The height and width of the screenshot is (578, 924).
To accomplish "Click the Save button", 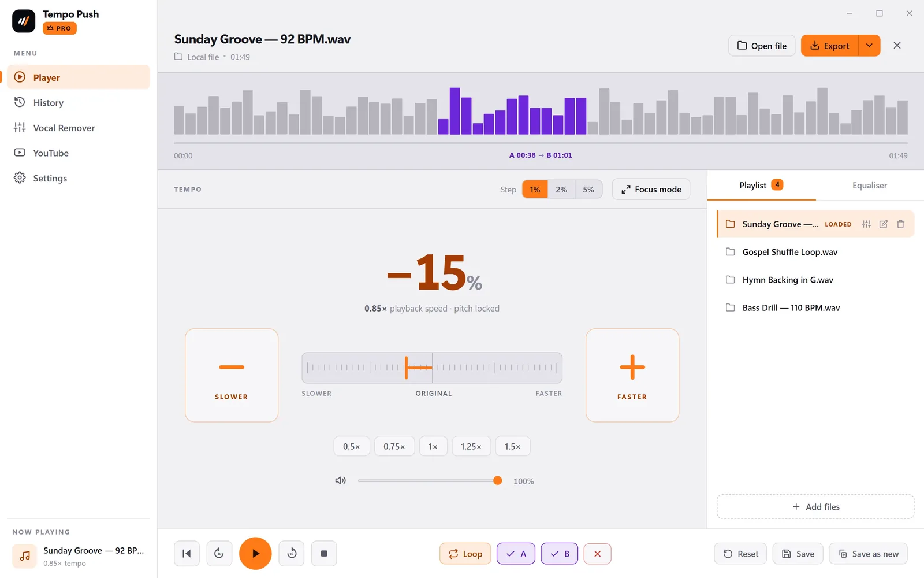I will [798, 554].
